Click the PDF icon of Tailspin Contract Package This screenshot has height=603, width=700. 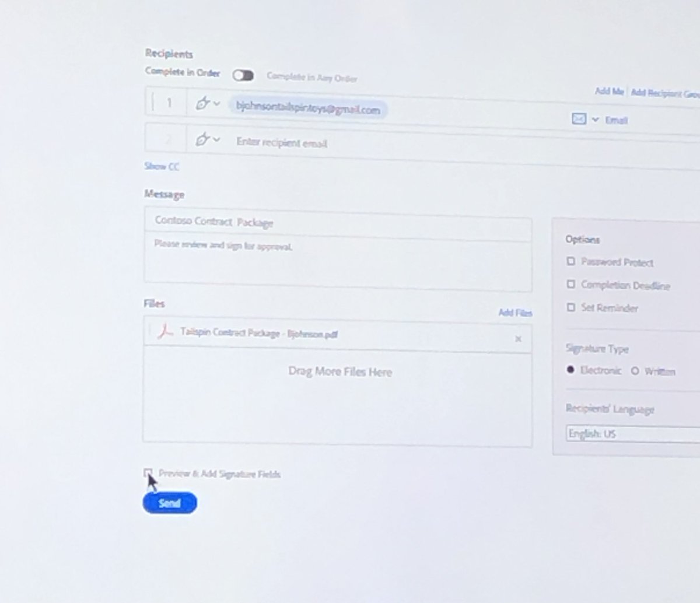[166, 332]
